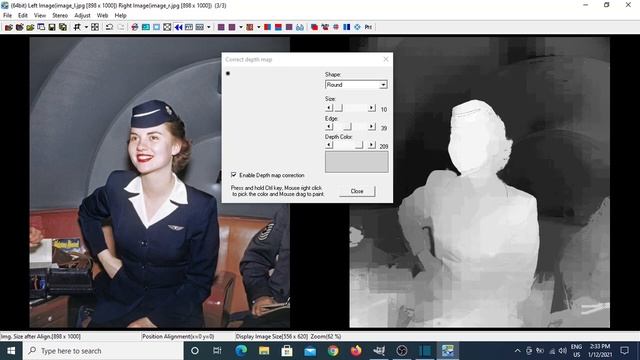Save stereo image with floppy disk icon

pos(52,27)
